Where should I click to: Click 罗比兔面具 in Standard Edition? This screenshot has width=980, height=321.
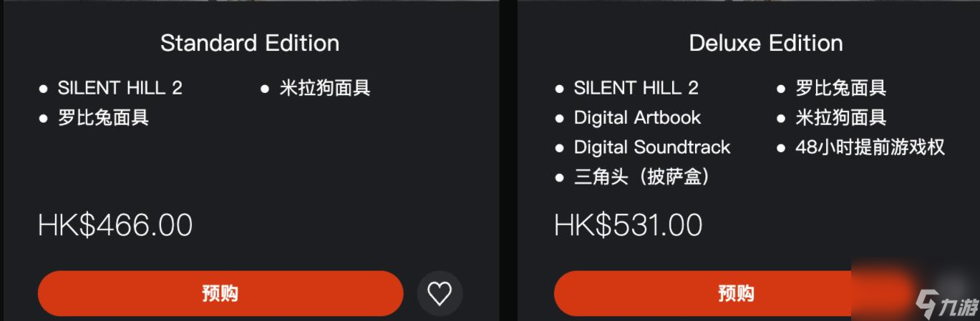(103, 117)
